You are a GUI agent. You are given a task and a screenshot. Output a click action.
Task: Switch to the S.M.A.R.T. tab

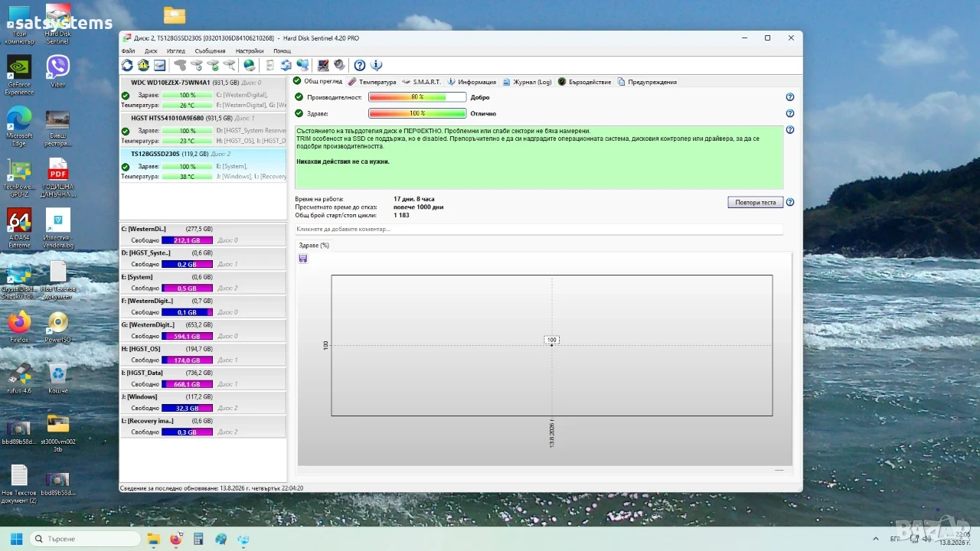[422, 82]
